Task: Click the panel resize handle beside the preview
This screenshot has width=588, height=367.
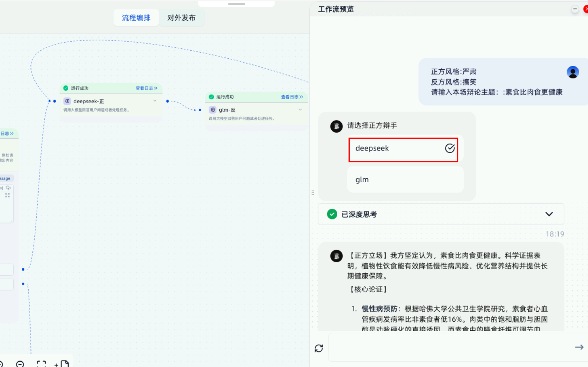Action: (313, 193)
